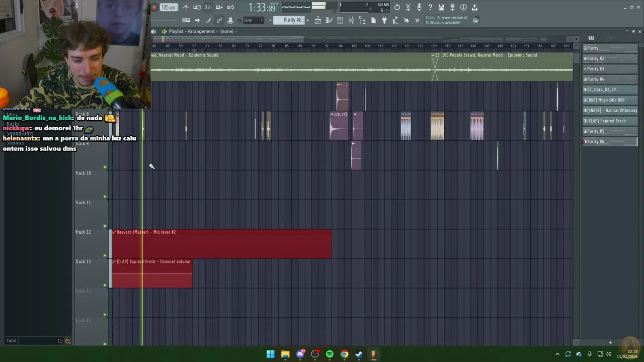Toggle wait for input before playing
The width and height of the screenshot is (644, 362).
click(x=197, y=7)
